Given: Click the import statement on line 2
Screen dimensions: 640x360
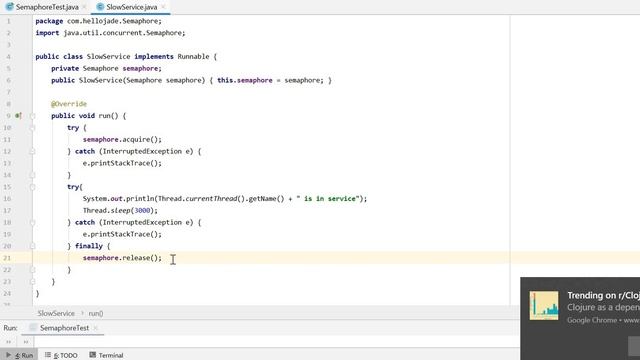Looking at the screenshot, I should (110, 33).
